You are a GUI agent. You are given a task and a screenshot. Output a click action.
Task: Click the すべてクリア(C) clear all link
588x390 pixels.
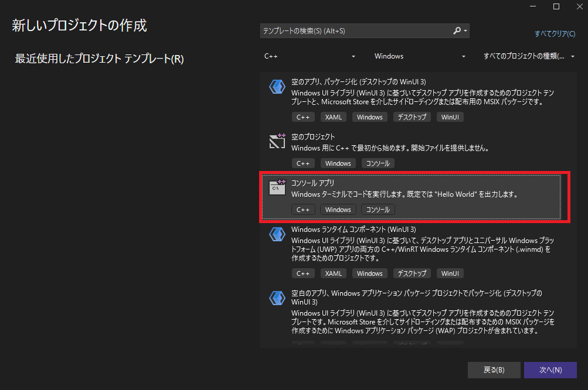(x=555, y=34)
